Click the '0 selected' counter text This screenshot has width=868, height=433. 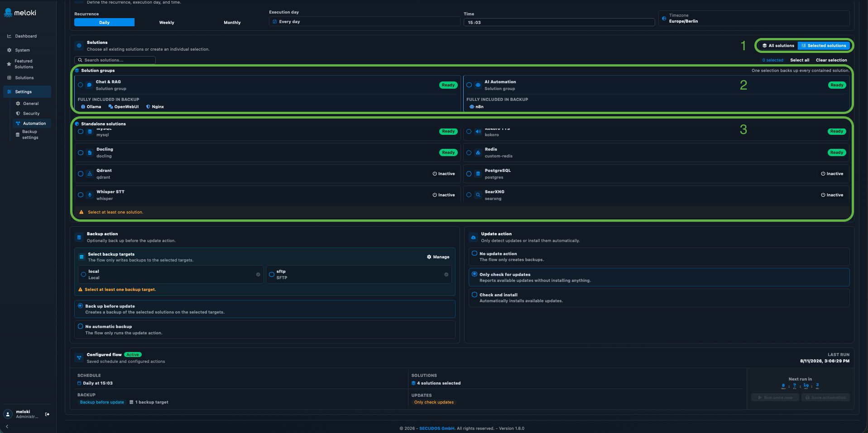point(772,60)
